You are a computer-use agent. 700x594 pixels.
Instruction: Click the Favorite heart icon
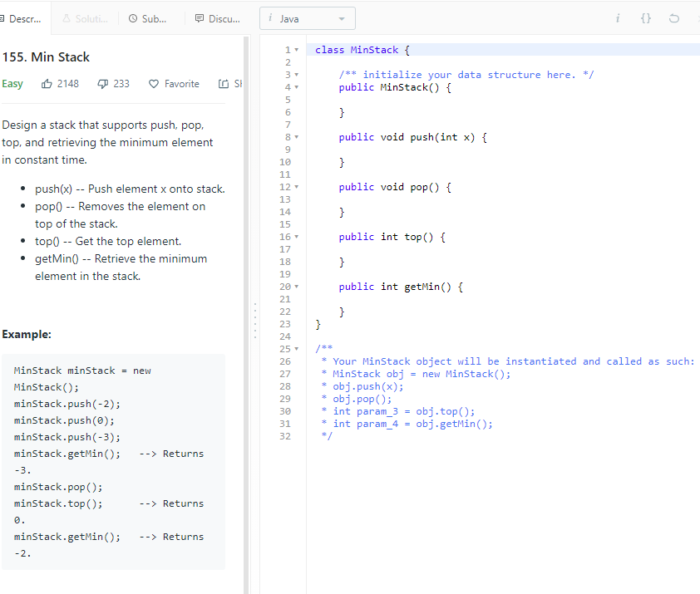154,83
